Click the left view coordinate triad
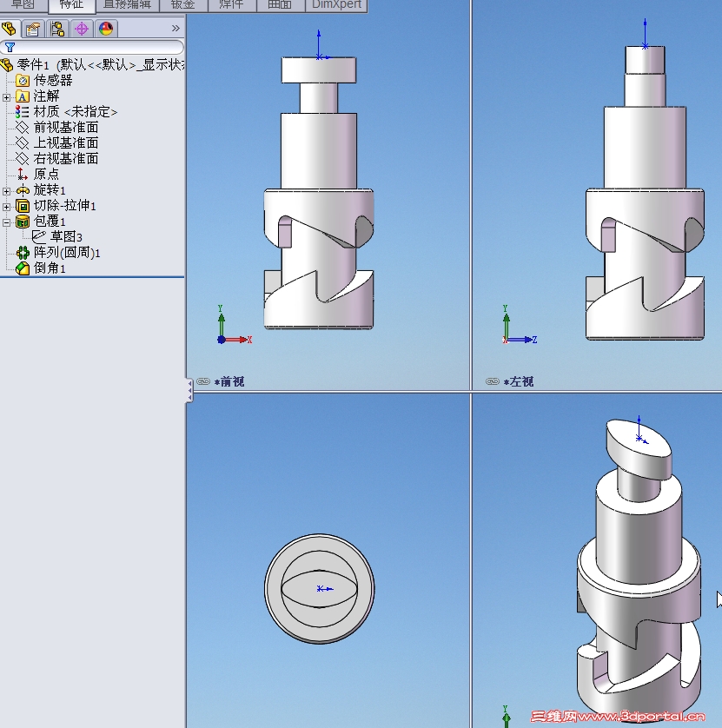722x728 pixels. coord(520,325)
